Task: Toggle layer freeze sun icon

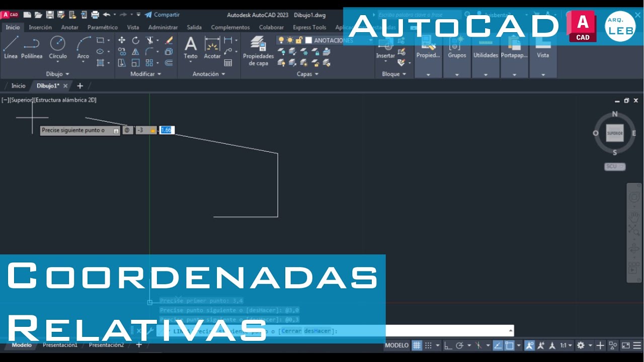Action: (x=290, y=40)
